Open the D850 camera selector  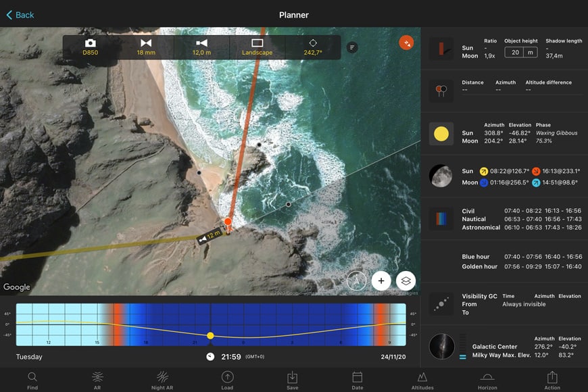pos(91,47)
